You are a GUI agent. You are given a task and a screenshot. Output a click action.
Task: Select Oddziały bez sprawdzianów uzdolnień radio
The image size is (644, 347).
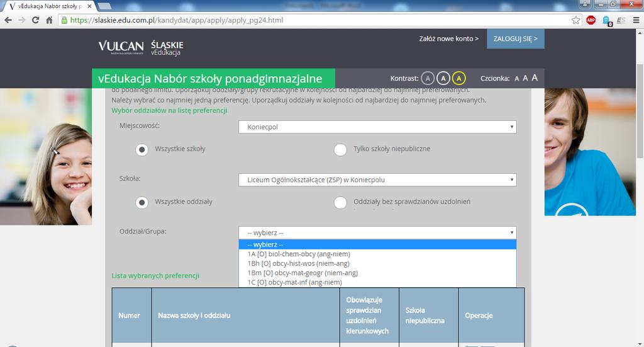(340, 203)
